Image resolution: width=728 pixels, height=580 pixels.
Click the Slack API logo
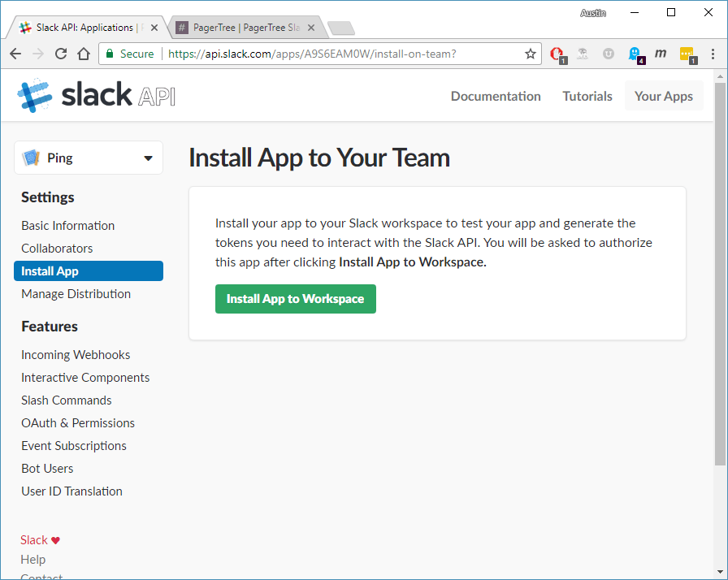tap(96, 95)
